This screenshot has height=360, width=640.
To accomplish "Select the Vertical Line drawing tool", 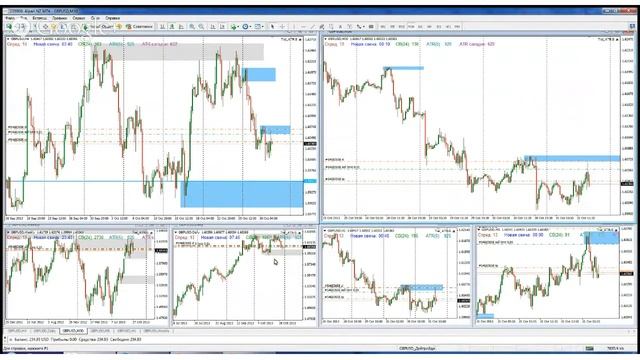I will tap(294, 27).
